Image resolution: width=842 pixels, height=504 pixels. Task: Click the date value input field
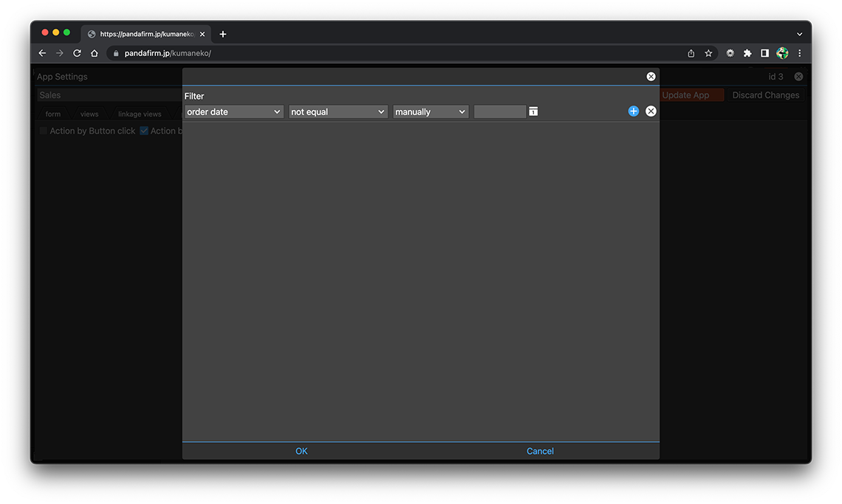tap(499, 112)
